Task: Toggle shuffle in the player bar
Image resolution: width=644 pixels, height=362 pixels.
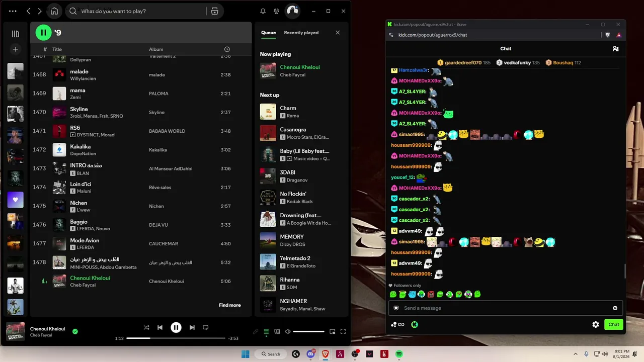Action: pyautogui.click(x=146, y=327)
